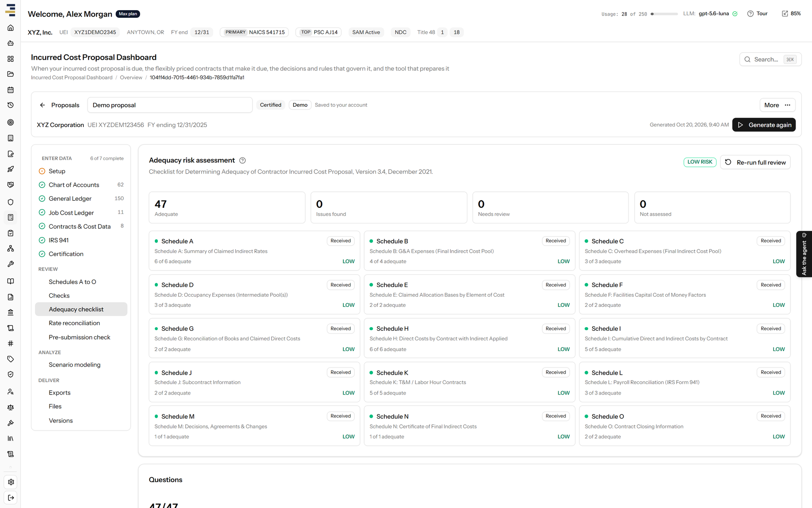Click the Search field
Viewport: 812px width, 508px height.
click(770, 60)
